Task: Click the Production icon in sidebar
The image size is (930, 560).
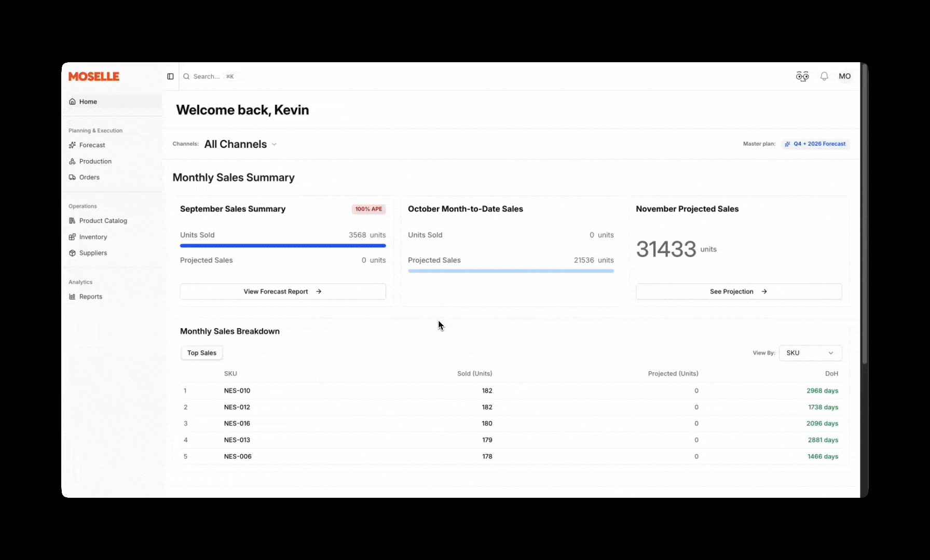Action: 72,161
